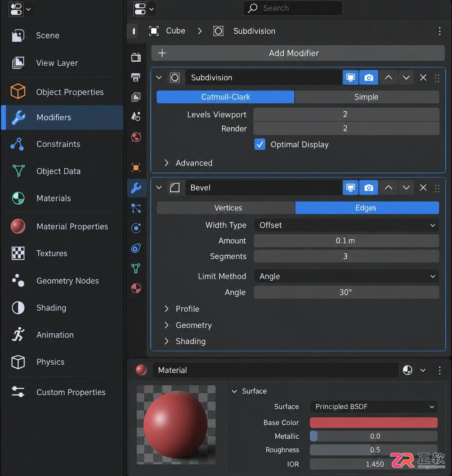Expand the Bevel Geometry section
Image resolution: width=452 pixels, height=476 pixels.
pyautogui.click(x=188, y=325)
